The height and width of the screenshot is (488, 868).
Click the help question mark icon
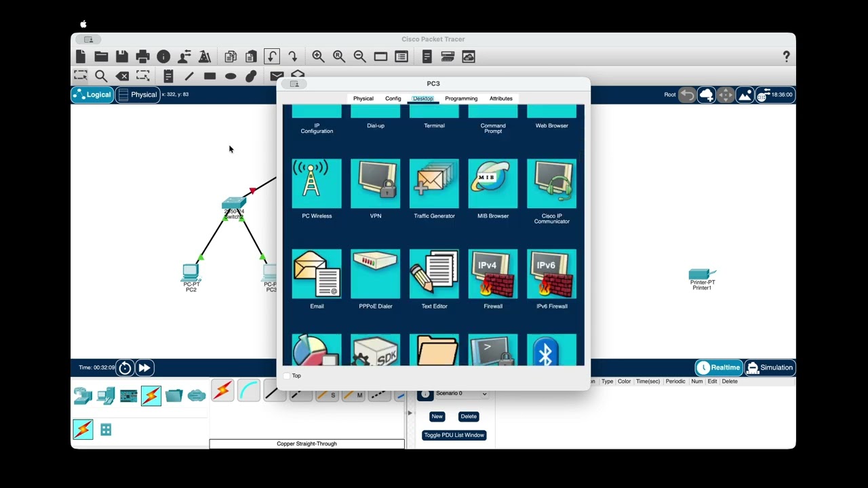point(786,57)
